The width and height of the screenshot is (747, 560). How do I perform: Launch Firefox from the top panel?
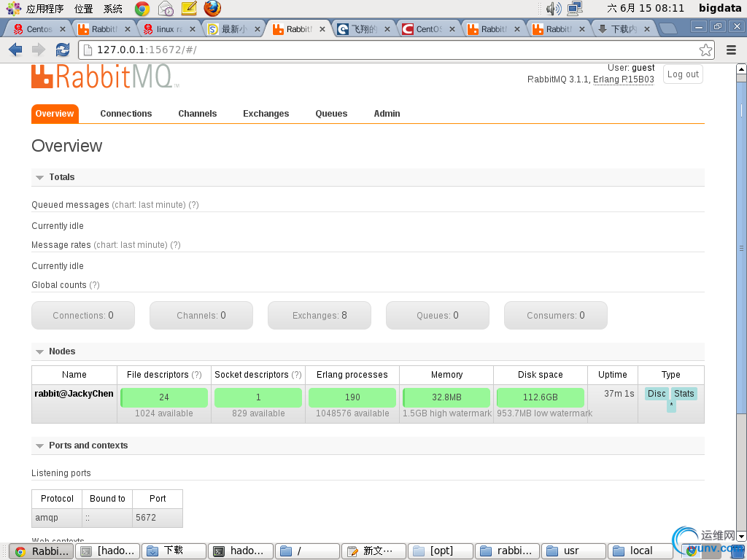[x=212, y=8]
